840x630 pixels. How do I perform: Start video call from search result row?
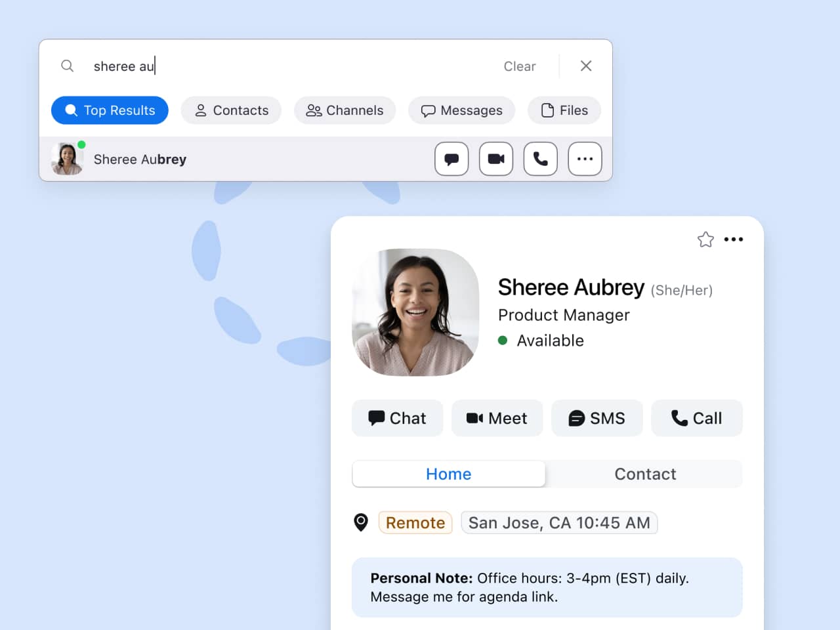496,159
